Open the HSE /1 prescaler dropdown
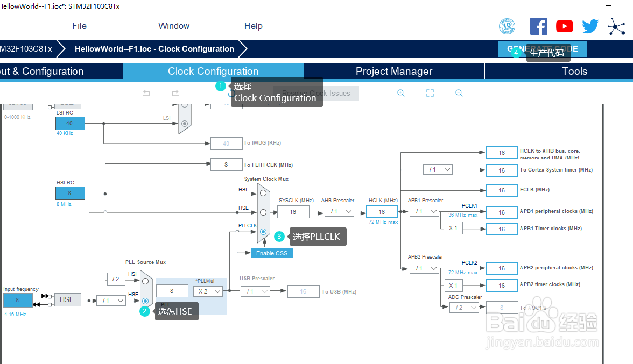Screen dimensions: 633x364 tap(111, 301)
